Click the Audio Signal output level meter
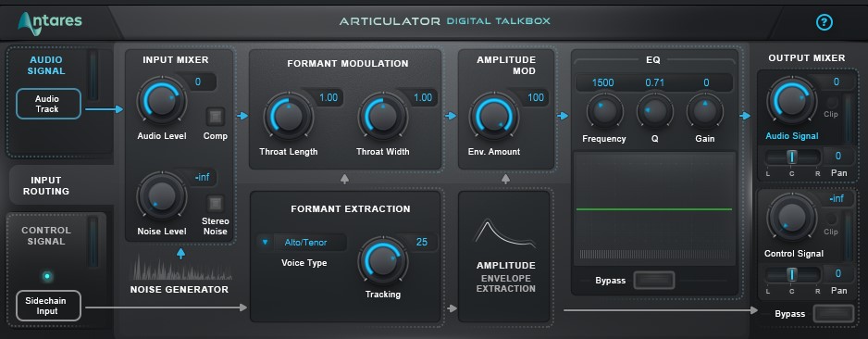 pyautogui.click(x=847, y=119)
